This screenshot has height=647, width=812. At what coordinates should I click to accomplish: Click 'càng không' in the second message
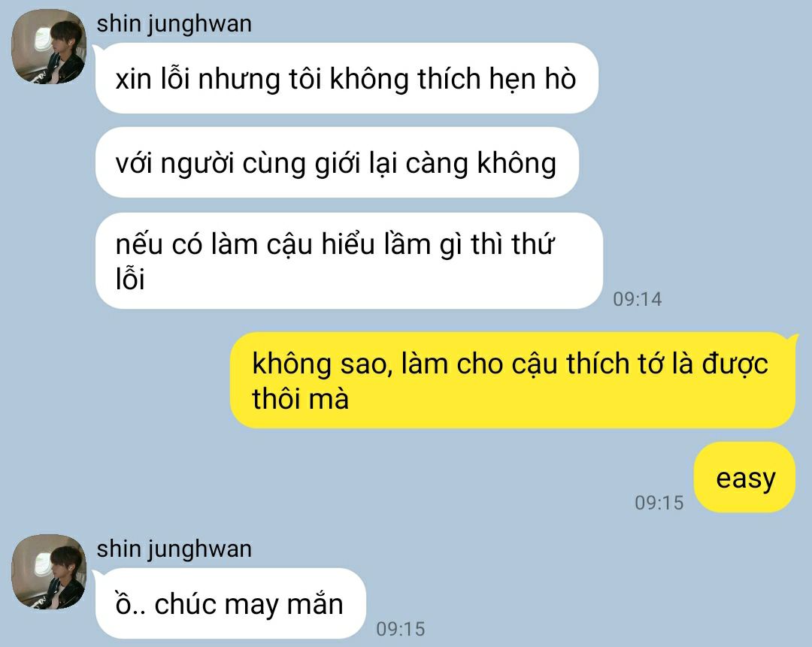click(x=480, y=164)
